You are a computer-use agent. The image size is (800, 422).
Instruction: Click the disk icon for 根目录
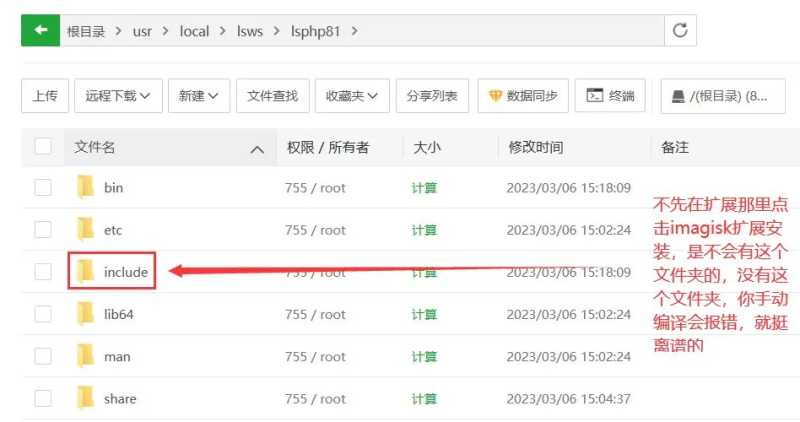(x=678, y=96)
